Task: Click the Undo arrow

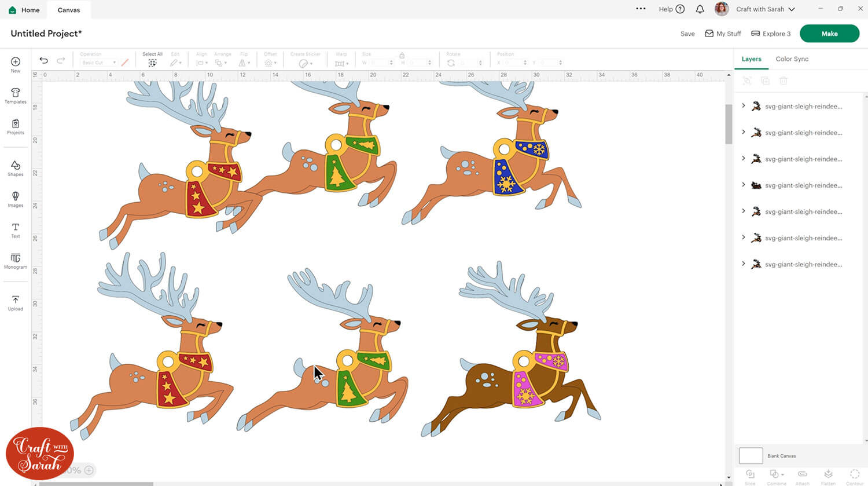Action: tap(43, 60)
